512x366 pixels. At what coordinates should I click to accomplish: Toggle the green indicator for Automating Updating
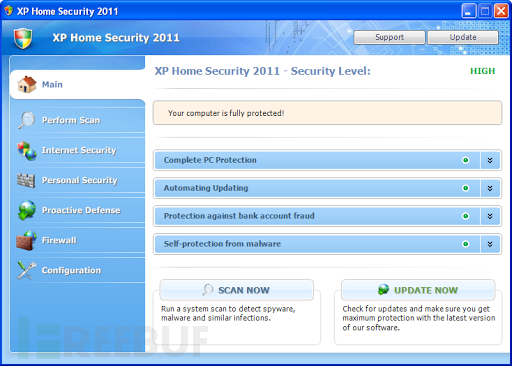(465, 188)
